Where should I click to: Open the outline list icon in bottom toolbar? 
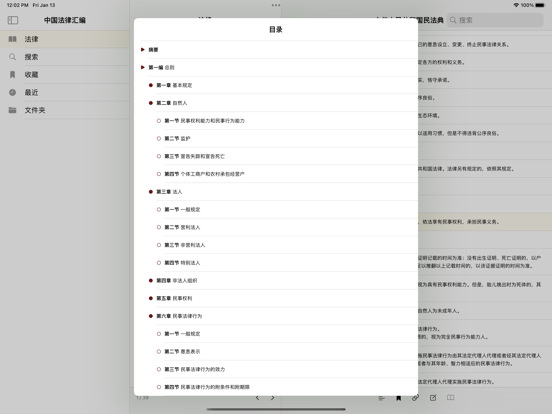(x=381, y=398)
